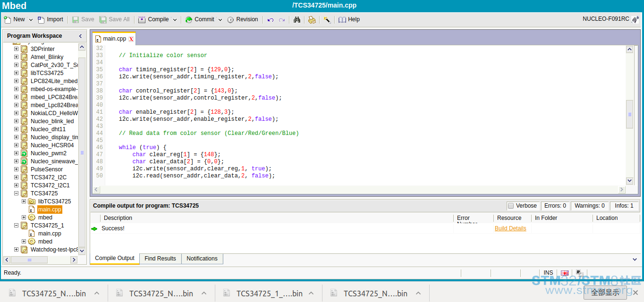Select the Nucleo_dht11 program

[x=48, y=129]
